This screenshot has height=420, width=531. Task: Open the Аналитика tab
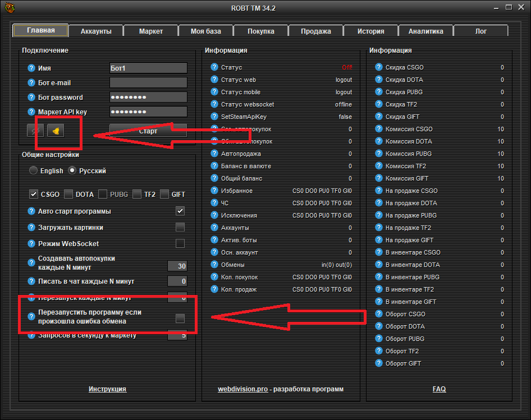click(425, 31)
